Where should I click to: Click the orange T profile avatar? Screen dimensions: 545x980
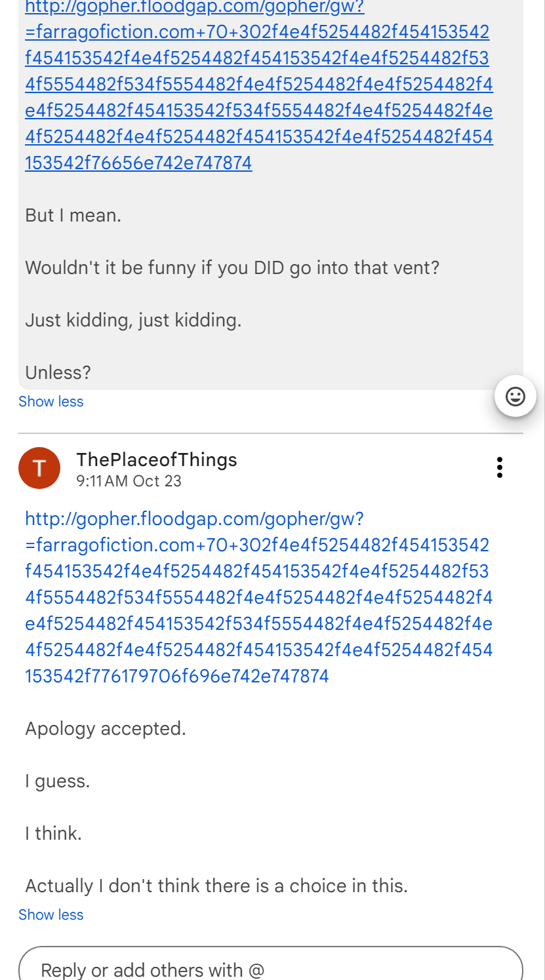pos(39,468)
